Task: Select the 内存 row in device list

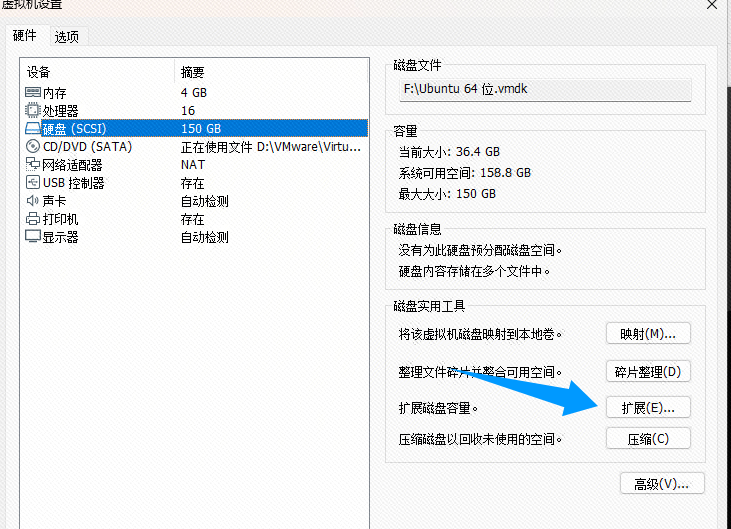Action: [196, 93]
